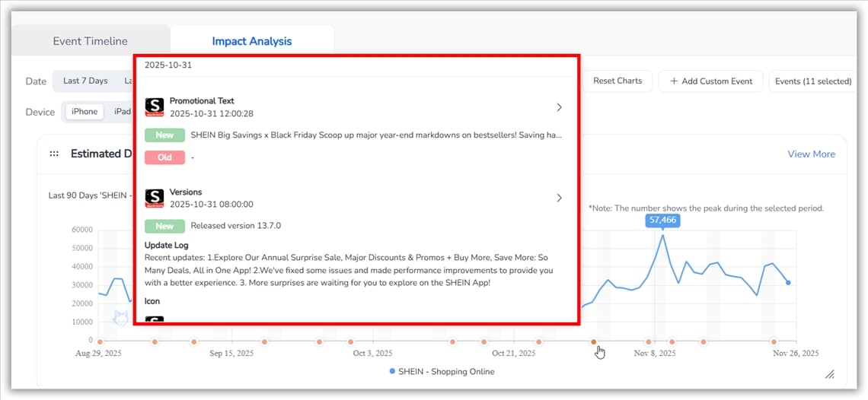Image resolution: width=868 pixels, height=400 pixels.
Task: Click the fox watermark icon on the chart
Action: tap(120, 318)
